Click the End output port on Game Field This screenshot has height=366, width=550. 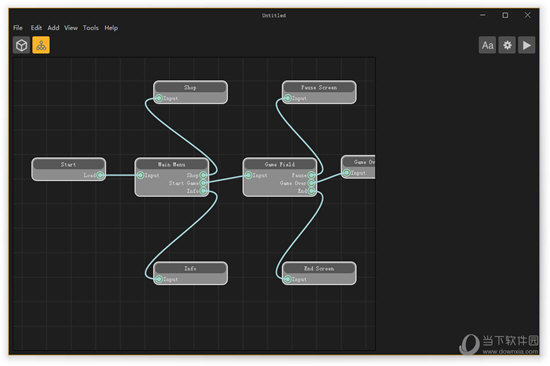(311, 191)
